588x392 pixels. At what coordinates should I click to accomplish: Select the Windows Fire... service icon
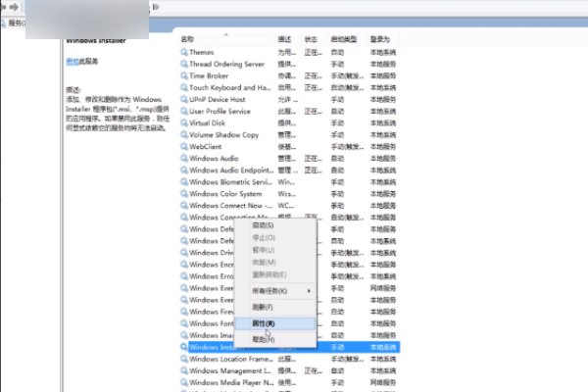(x=184, y=312)
